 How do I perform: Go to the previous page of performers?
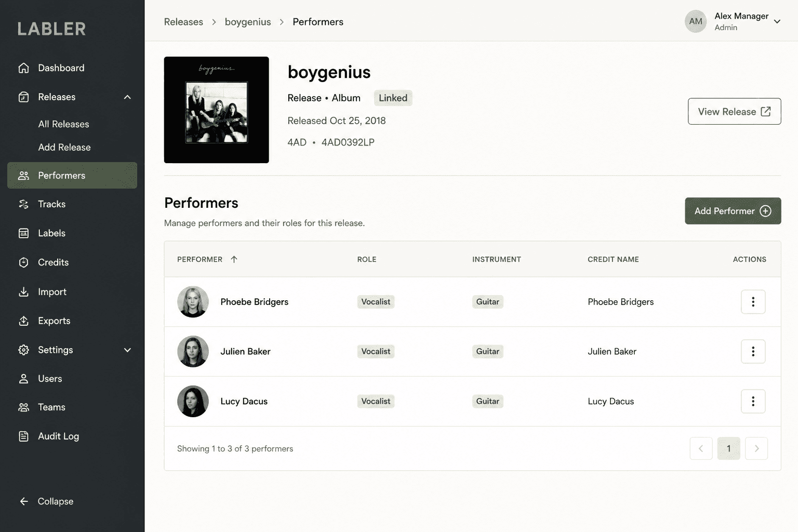click(x=701, y=448)
